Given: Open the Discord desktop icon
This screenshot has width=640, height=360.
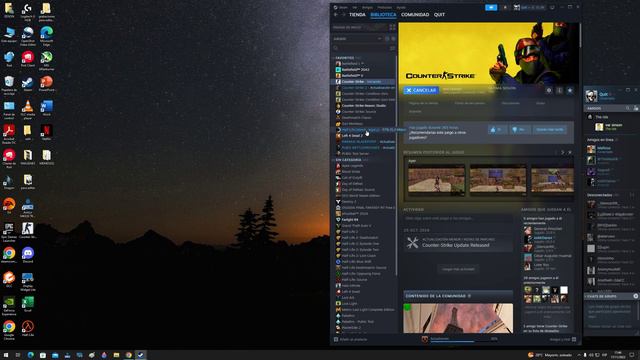Looking at the screenshot, I should pyautogui.click(x=27, y=255).
